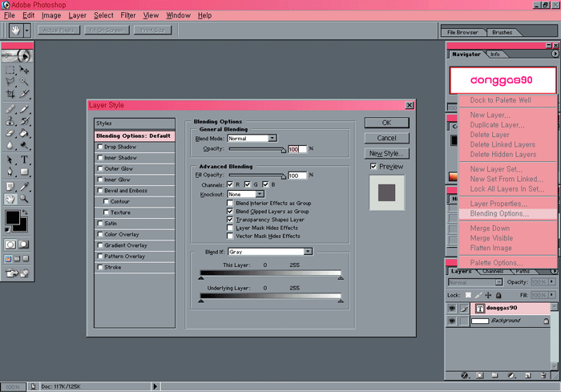Viewport: 561px width, 392px height.
Task: Select the Eraser tool
Action: pyautogui.click(x=10, y=133)
